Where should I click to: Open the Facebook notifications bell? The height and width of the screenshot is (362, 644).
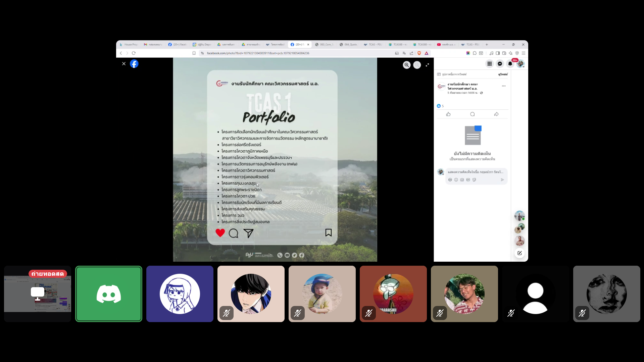(x=510, y=64)
